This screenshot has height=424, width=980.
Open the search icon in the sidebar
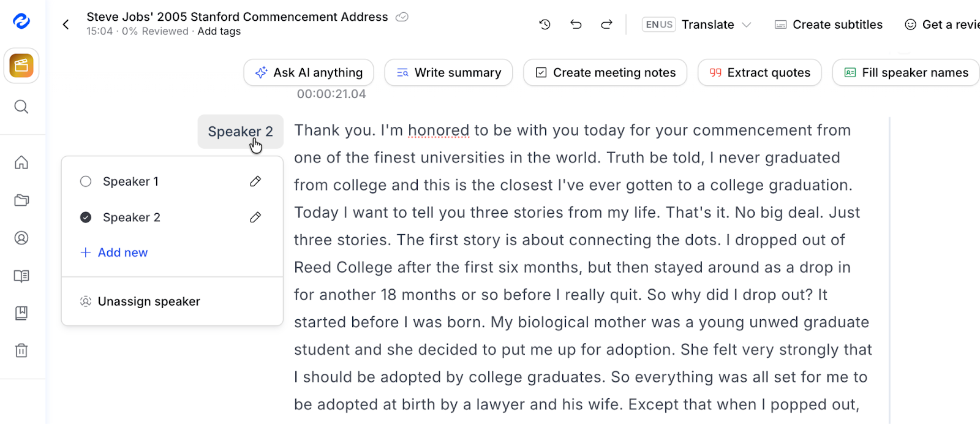tap(21, 107)
